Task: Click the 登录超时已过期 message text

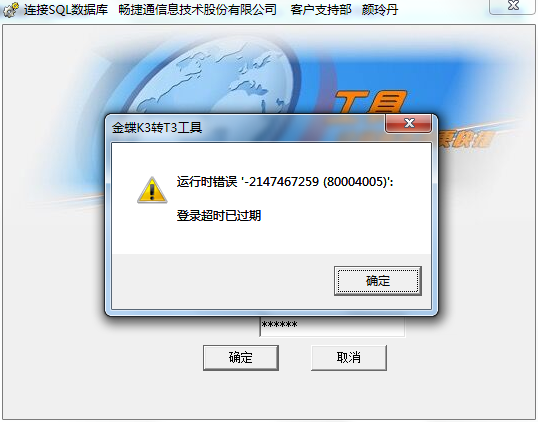Action: (219, 216)
